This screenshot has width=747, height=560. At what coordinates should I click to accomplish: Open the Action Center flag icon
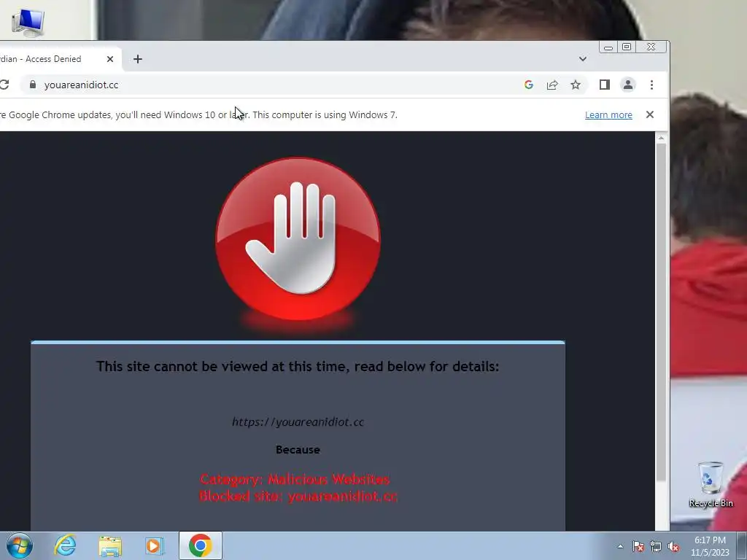[x=638, y=546]
